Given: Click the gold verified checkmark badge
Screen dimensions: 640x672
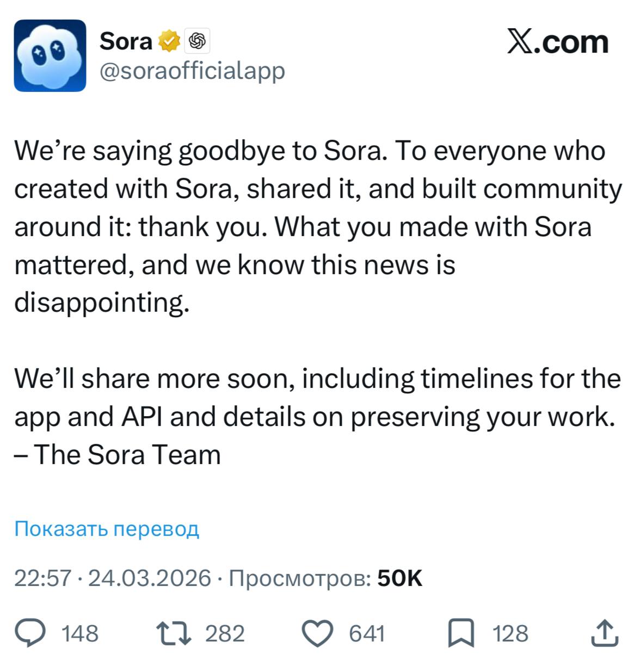Looking at the screenshot, I should click(x=169, y=41).
